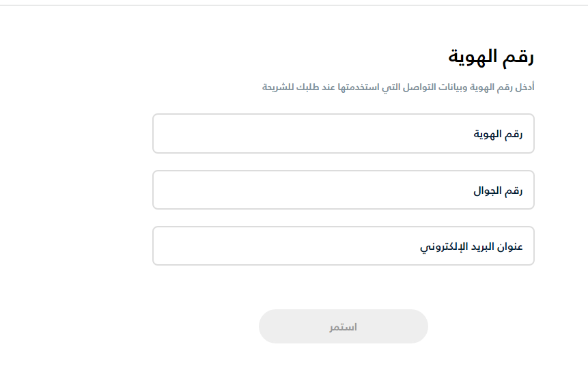Select the عنوان البريد الإلكتروني email field
The image size is (588, 368).
tap(343, 246)
